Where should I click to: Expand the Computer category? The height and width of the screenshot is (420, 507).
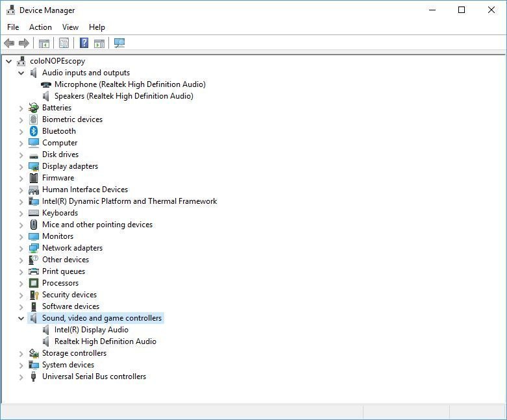21,143
